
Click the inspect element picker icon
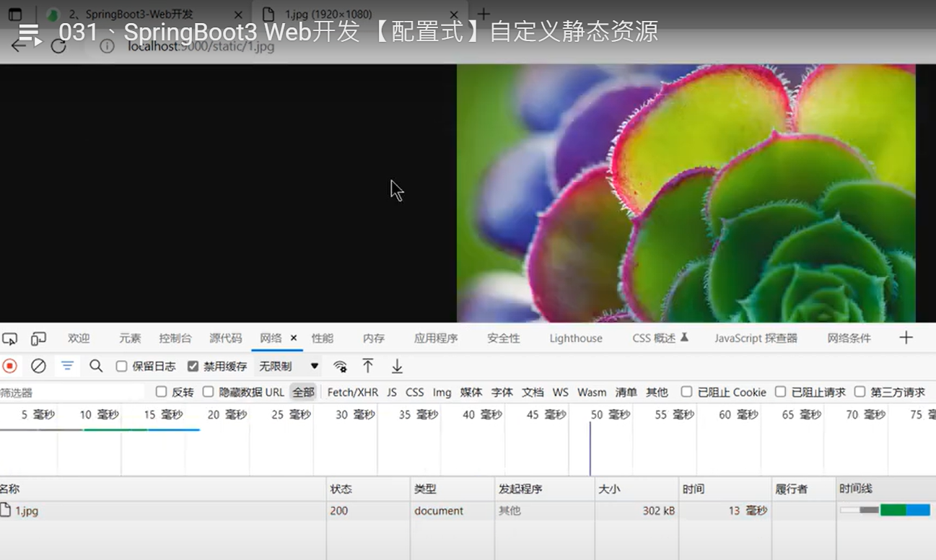(x=9, y=338)
